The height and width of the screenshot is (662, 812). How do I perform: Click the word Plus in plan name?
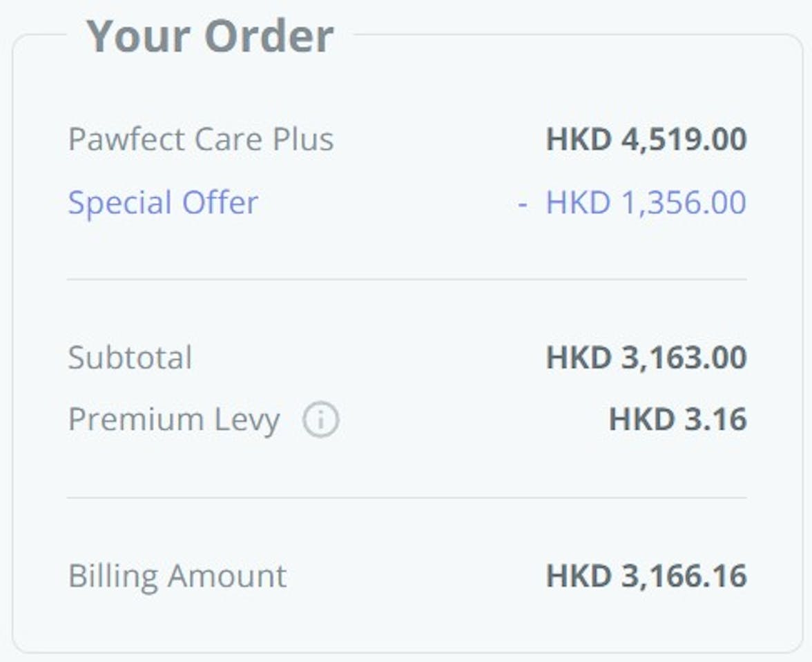(x=303, y=139)
